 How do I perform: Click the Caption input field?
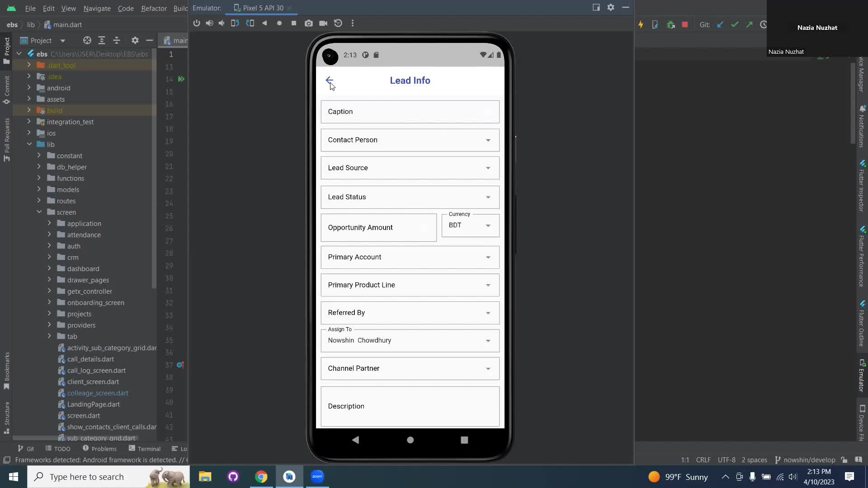pyautogui.click(x=410, y=112)
